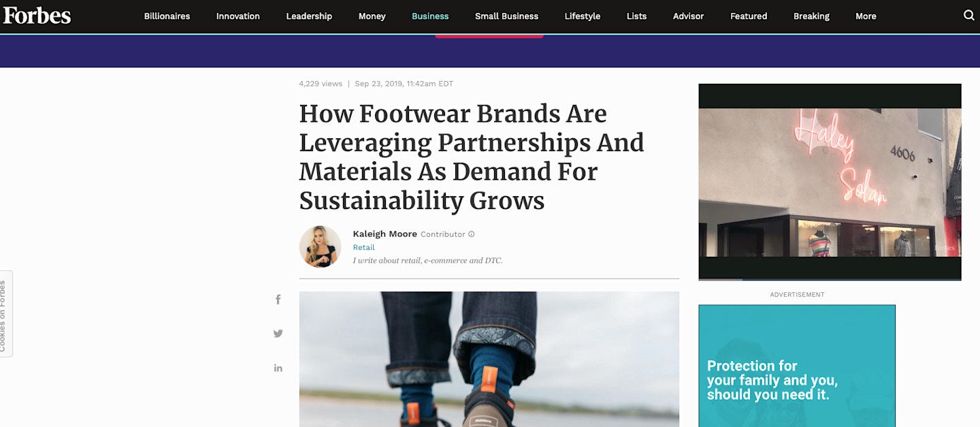The height and width of the screenshot is (427, 980).
Task: Share article via Facebook icon
Action: [x=278, y=300]
